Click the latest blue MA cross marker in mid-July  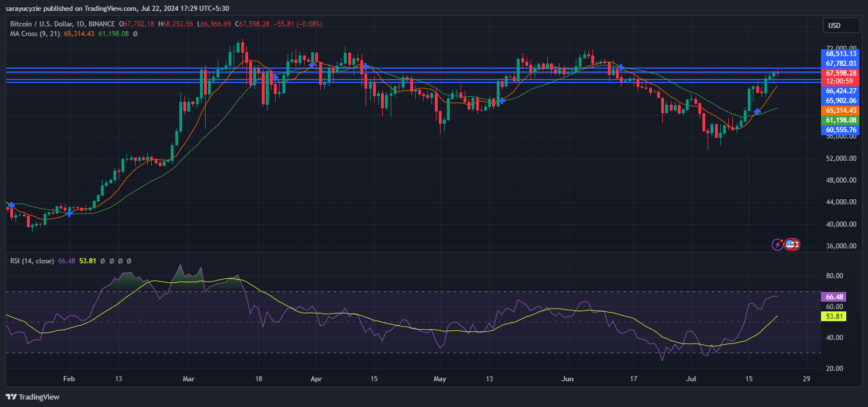[757, 112]
